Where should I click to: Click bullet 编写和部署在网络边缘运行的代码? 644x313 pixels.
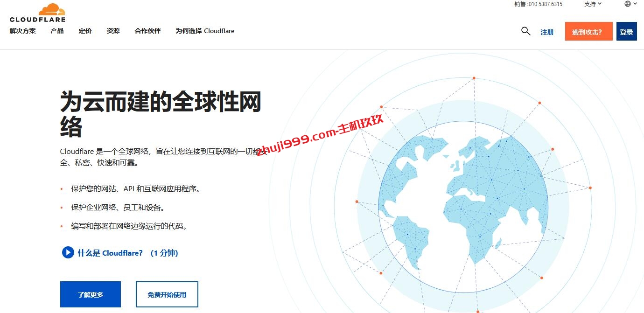(129, 226)
